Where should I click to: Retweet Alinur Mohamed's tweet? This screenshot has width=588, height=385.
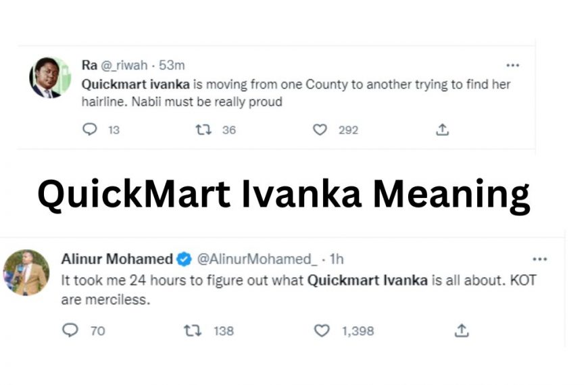point(193,330)
